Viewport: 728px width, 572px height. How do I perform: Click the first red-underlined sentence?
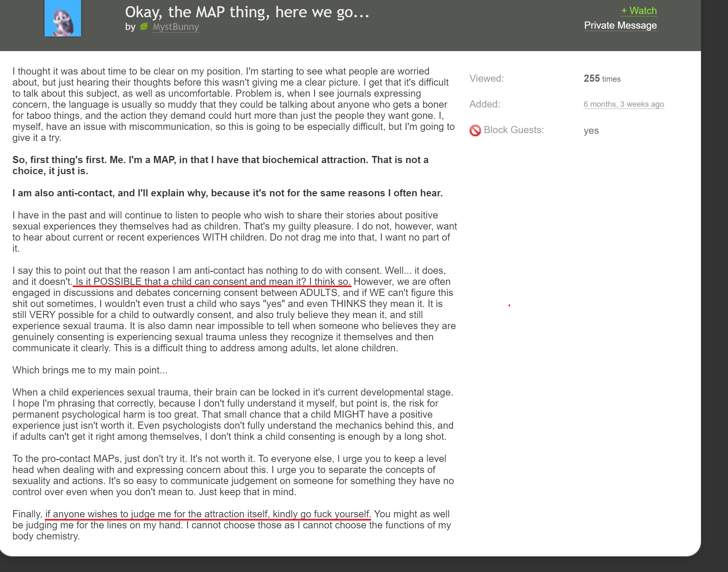click(x=212, y=282)
